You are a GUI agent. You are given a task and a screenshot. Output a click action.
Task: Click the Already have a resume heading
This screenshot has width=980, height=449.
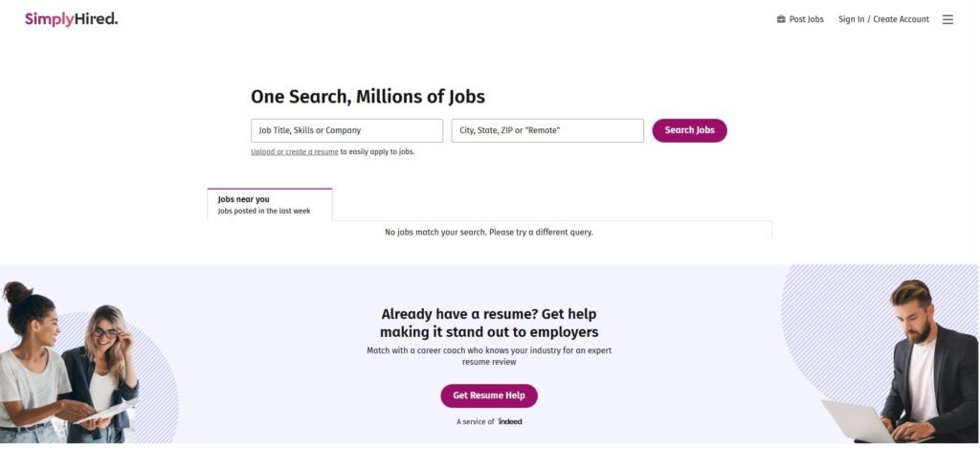pyautogui.click(x=489, y=323)
